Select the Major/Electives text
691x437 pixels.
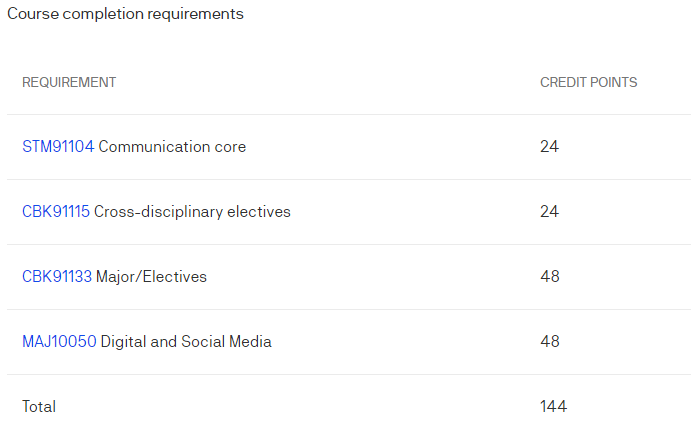point(152,277)
